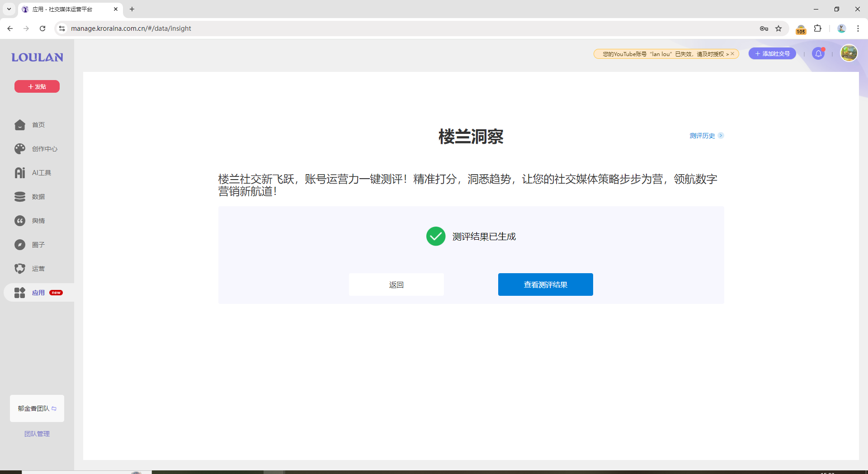Viewport: 868px width, 474px height.
Task: Open 运营 menu item
Action: pos(38,269)
